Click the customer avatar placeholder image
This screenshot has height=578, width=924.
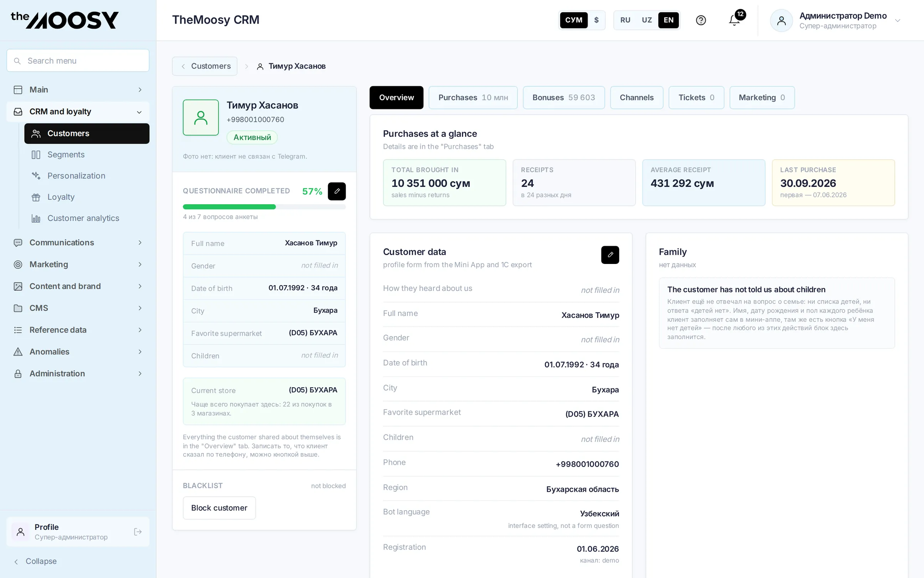click(x=201, y=118)
